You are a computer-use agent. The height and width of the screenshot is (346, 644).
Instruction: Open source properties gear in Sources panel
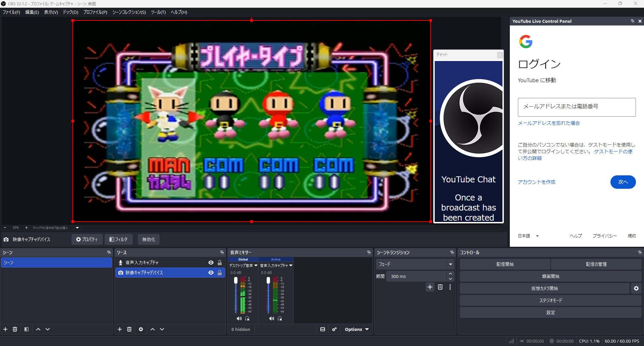click(x=141, y=329)
